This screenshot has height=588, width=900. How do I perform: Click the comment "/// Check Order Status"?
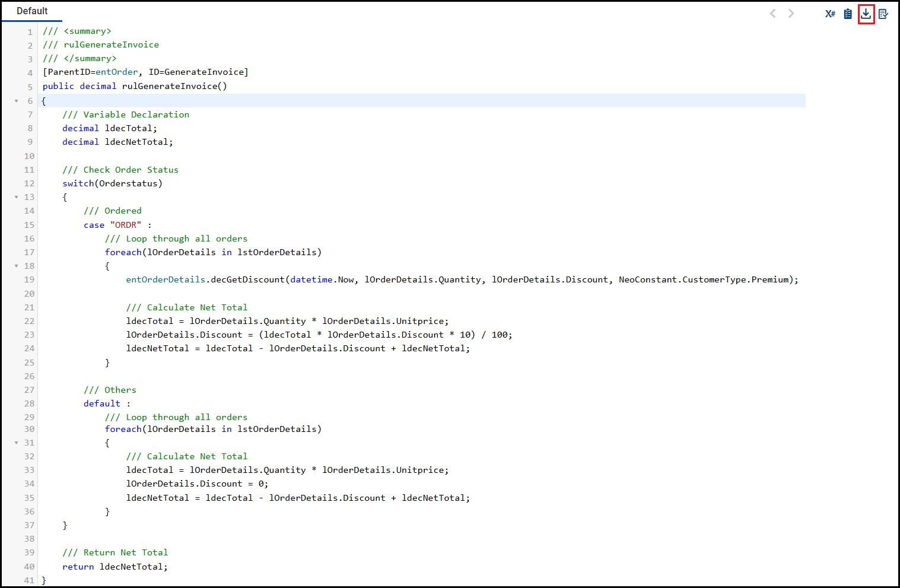coord(120,170)
